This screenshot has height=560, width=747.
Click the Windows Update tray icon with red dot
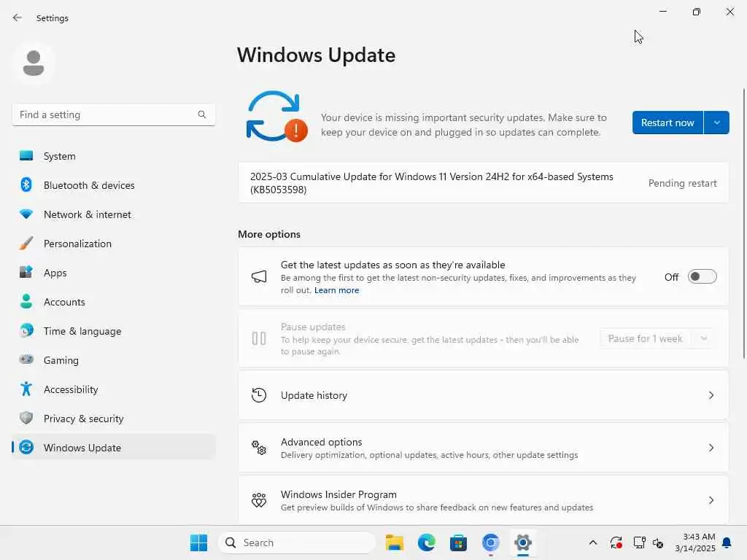(616, 542)
